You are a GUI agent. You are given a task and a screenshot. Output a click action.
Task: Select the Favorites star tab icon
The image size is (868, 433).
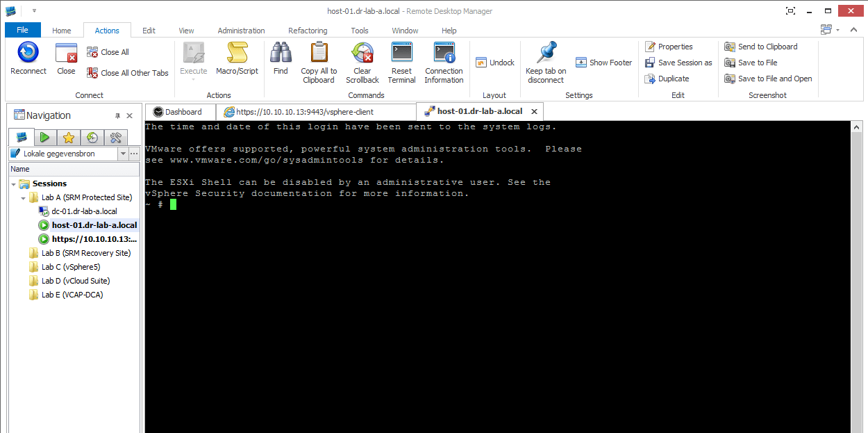(x=68, y=137)
